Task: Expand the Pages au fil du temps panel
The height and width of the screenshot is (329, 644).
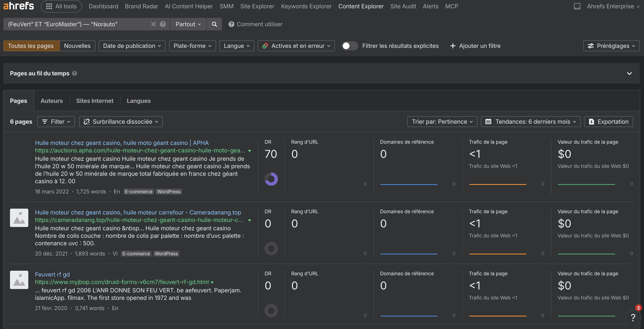Action: coord(629,74)
